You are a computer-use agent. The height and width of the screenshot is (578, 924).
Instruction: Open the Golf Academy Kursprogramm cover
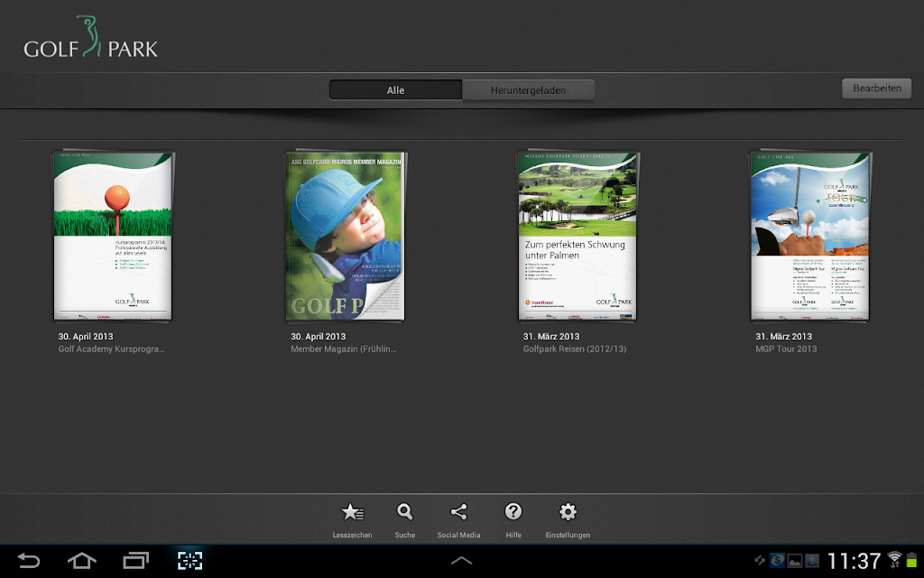pos(113,236)
